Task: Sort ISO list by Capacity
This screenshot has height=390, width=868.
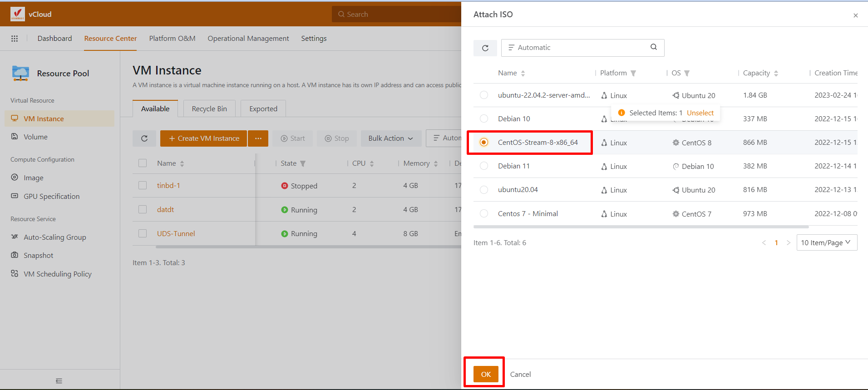Action: click(776, 74)
